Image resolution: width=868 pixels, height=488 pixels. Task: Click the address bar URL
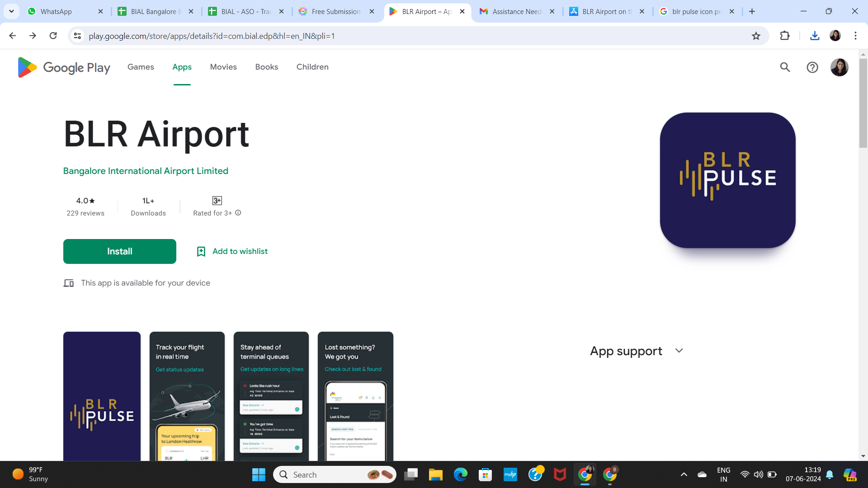[212, 36]
